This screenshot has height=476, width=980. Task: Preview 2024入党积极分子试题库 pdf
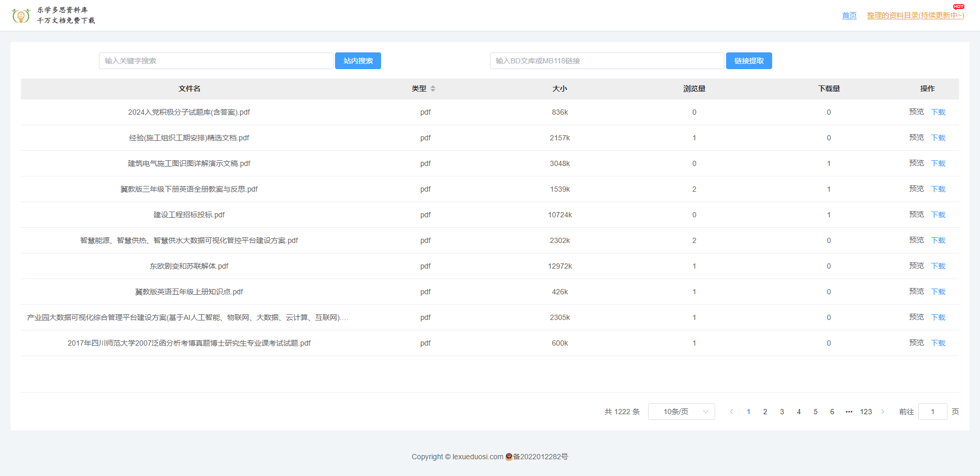pos(916,112)
